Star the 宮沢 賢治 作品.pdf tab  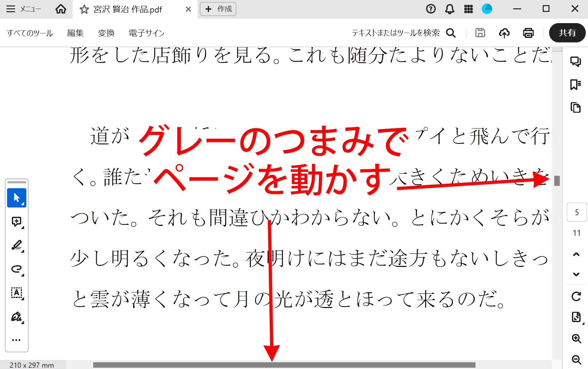click(84, 9)
